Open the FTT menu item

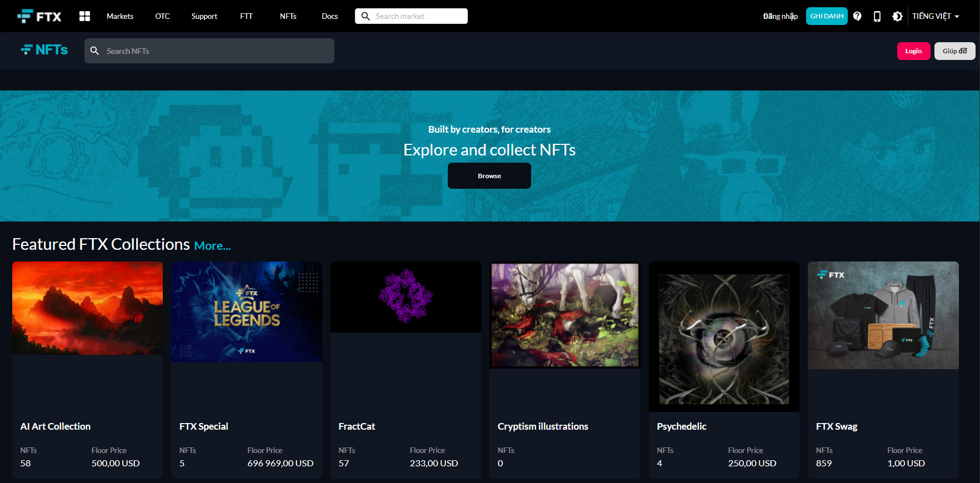pos(246,16)
